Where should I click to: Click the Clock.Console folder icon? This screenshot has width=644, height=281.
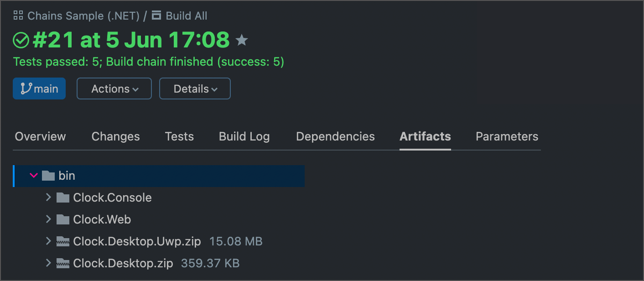63,198
